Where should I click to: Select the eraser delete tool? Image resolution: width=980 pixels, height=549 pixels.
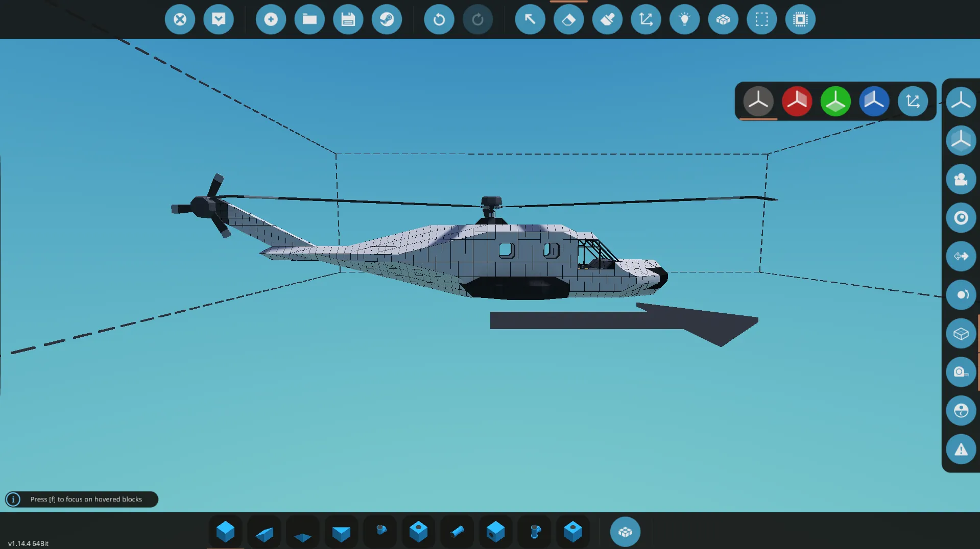(568, 19)
